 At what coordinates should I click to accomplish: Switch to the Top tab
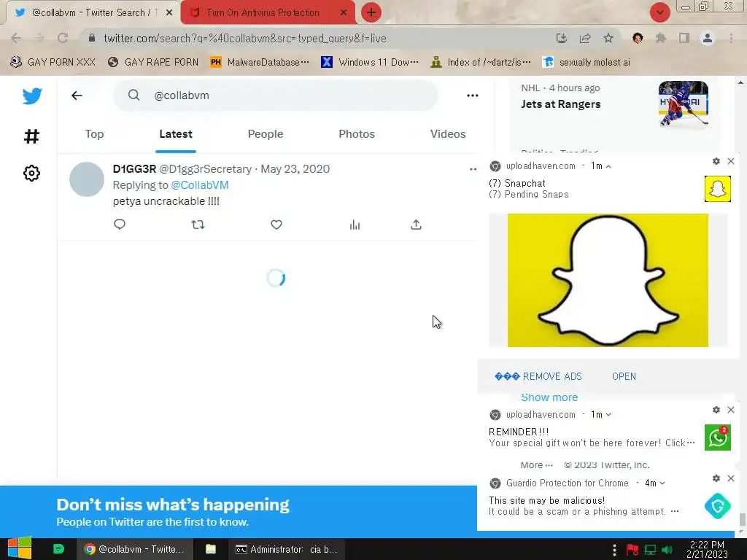point(94,134)
